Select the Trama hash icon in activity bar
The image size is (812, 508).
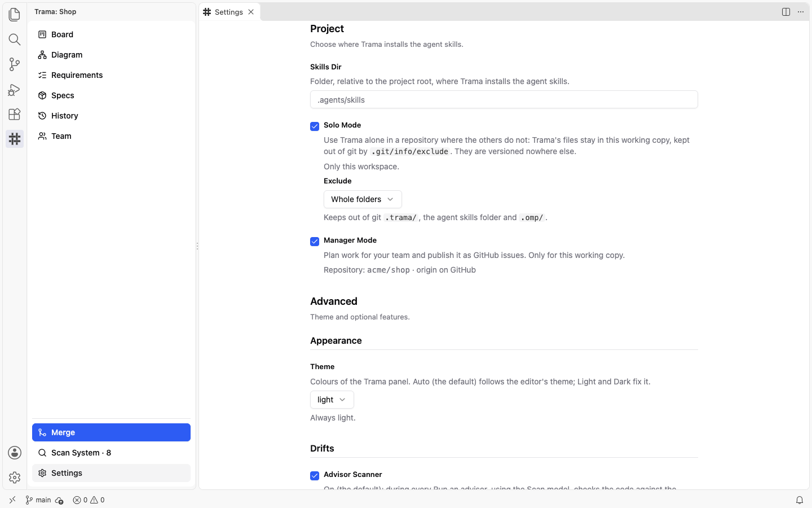[15, 139]
